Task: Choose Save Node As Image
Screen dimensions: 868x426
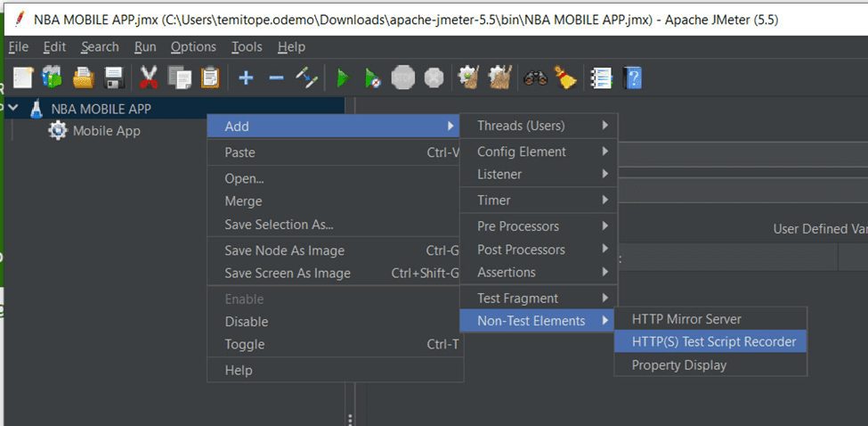Action: [x=333, y=250]
